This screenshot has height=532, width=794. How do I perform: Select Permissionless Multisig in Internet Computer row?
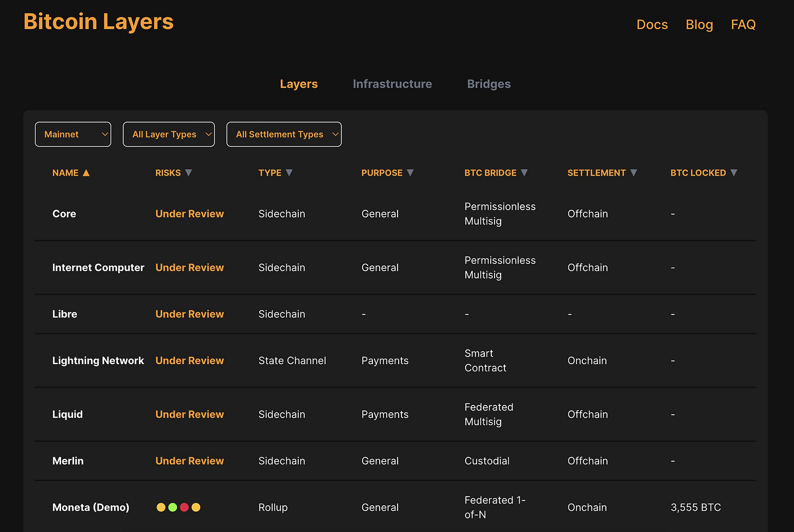500,268
